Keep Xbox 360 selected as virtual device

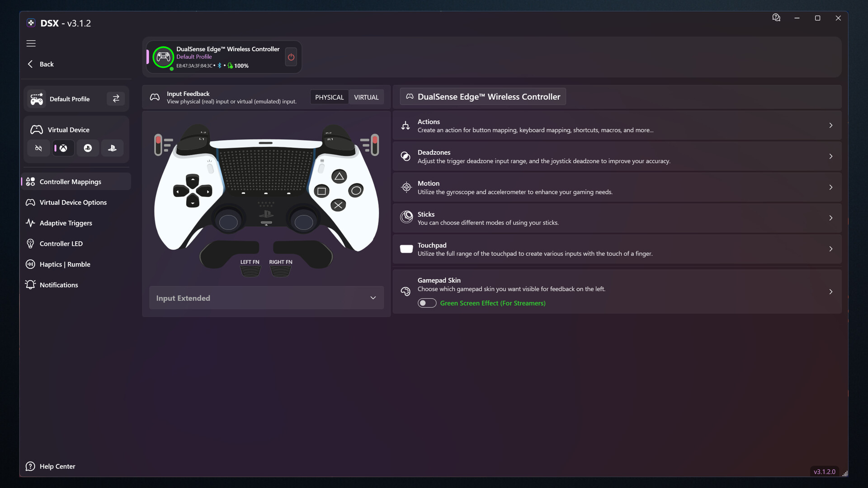[x=63, y=148]
